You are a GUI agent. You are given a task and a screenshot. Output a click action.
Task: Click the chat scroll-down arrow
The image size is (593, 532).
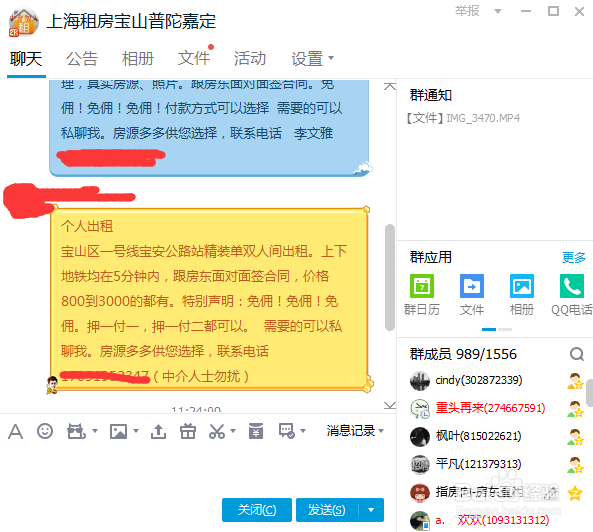click(x=390, y=405)
